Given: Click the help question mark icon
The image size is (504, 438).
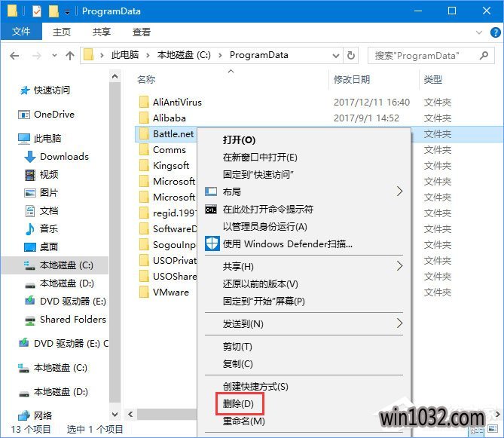Looking at the screenshot, I should (493, 32).
